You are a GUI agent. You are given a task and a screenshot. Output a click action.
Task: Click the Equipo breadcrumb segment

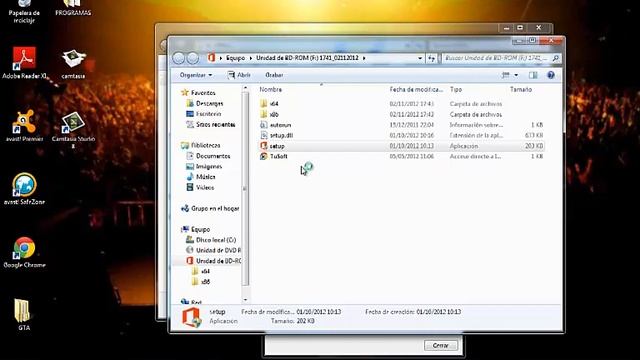[236, 58]
